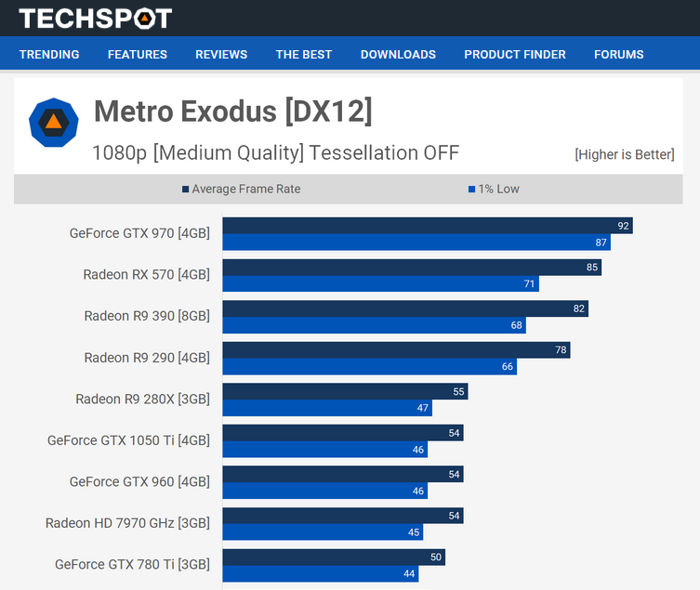Click the GeForce GTX 960 1% low bar

(324, 491)
